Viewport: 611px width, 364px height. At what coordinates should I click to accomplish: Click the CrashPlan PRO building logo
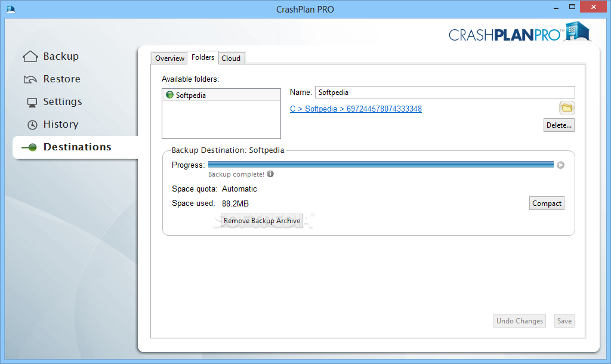578,31
